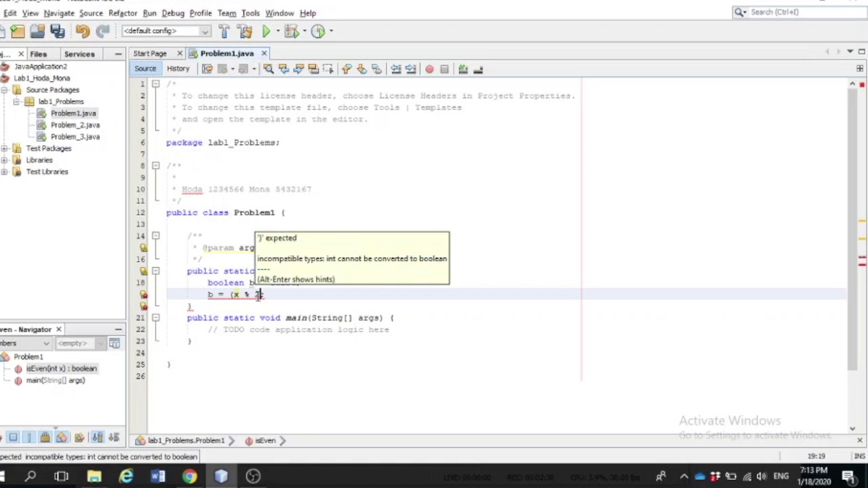Toggle Highlight Search icon
The width and height of the screenshot is (868, 488).
313,69
